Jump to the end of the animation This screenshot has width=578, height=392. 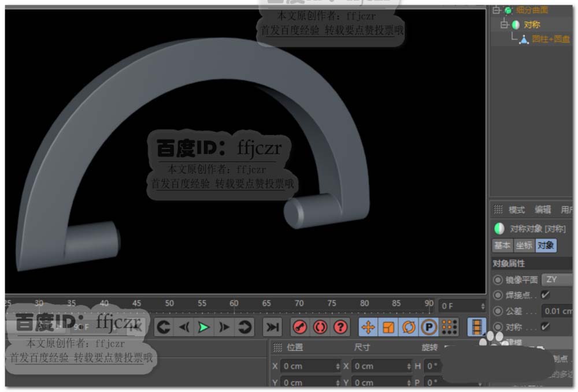[x=272, y=327]
